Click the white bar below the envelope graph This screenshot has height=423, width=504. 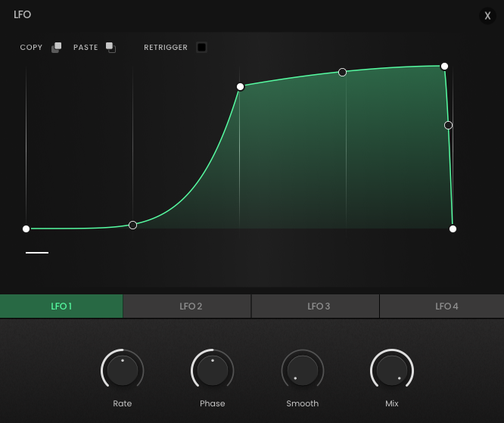point(37,253)
